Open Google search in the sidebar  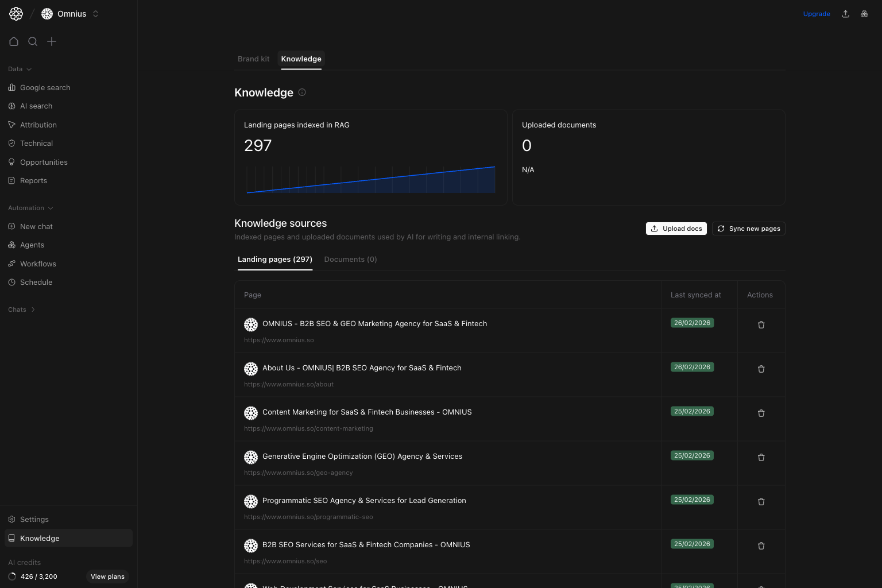pos(45,87)
